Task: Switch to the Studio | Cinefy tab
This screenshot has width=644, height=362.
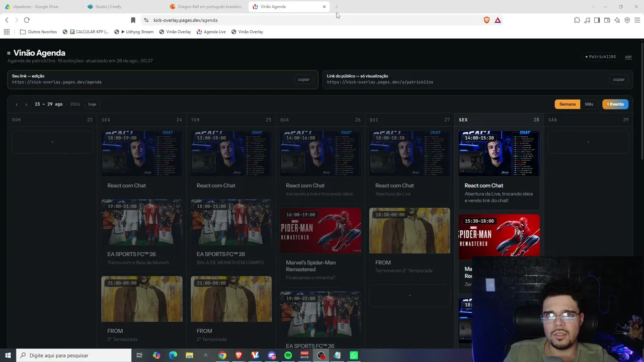Action: pyautogui.click(x=124, y=7)
